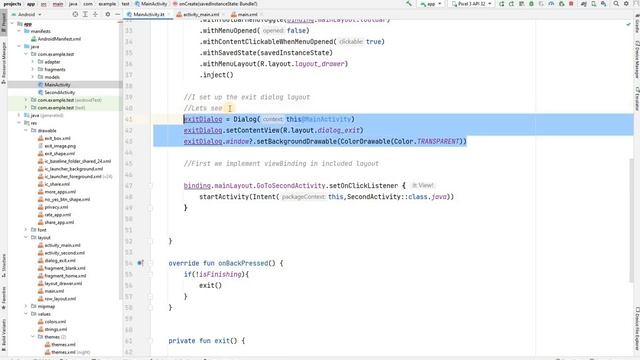Open privacy.xml drawable file
The width and height of the screenshot is (640, 360).
(x=53, y=207)
